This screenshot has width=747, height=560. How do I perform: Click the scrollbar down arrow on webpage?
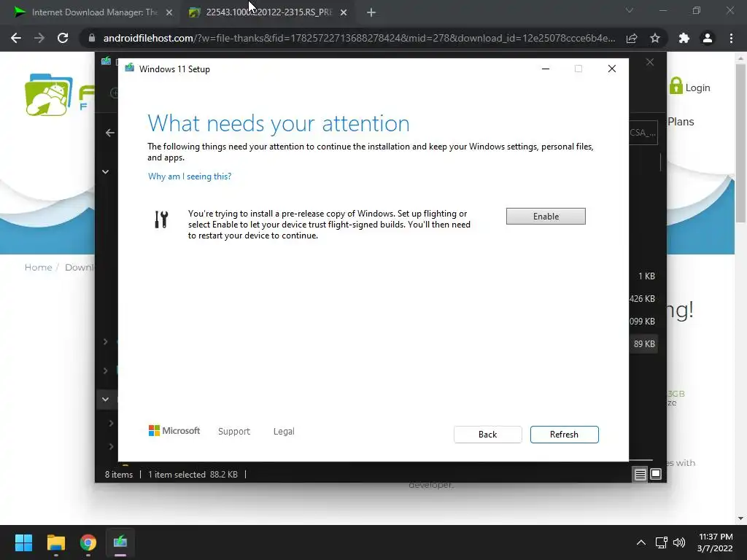(x=740, y=518)
